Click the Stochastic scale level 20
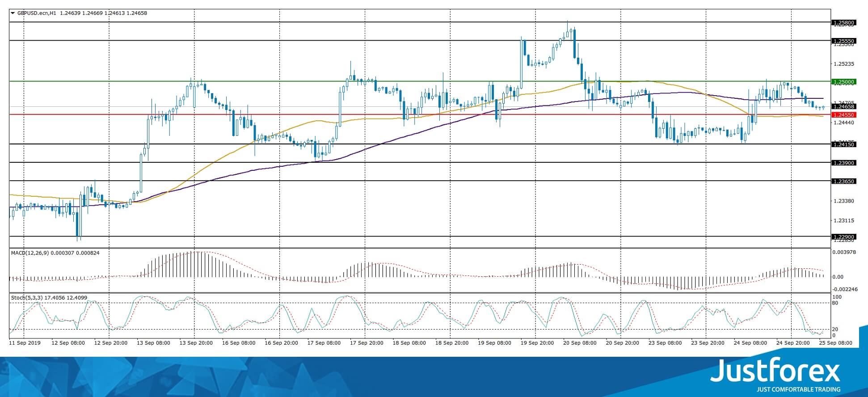Viewport: 868px width, 397px height. coord(835,329)
